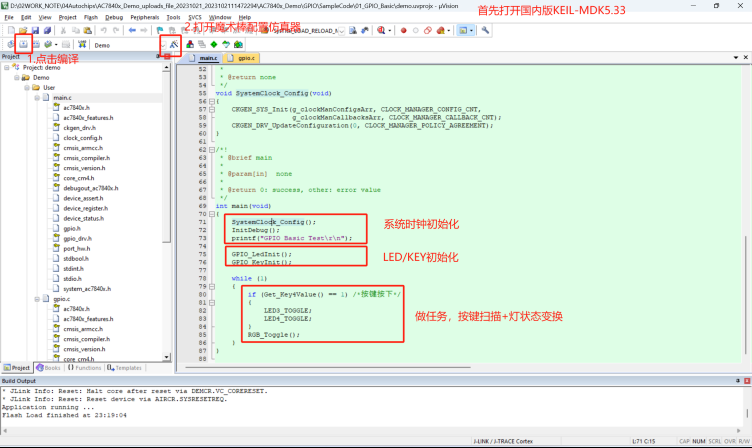Viewport: 752px width, 448px height.
Task: Collapse the gpio.c dependencies in tree
Action: (x=37, y=299)
